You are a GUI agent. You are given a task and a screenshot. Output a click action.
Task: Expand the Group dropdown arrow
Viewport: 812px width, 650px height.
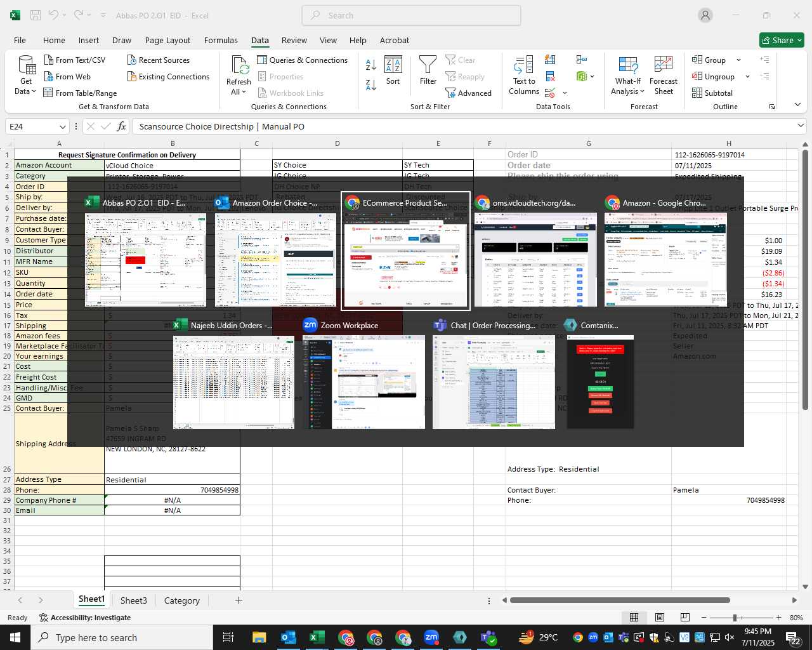point(738,60)
